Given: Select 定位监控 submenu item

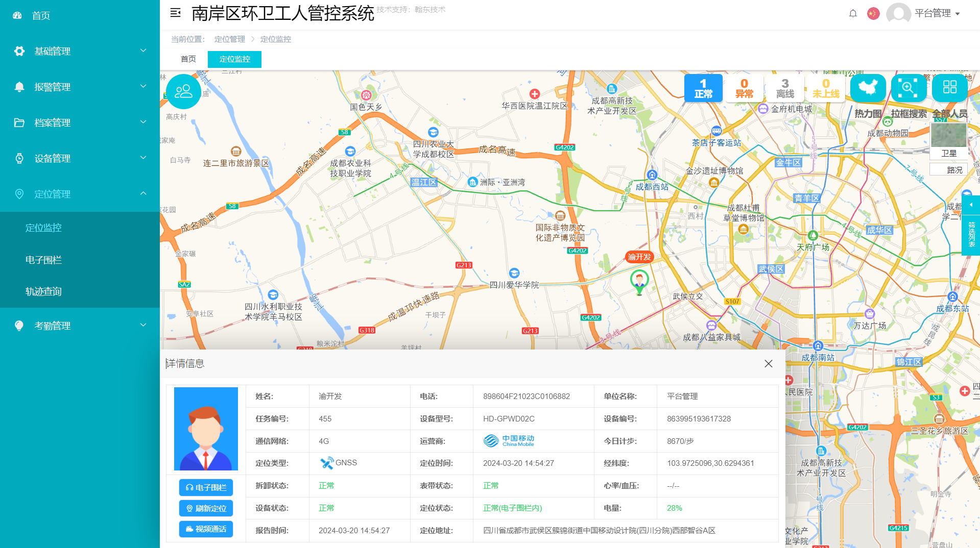Looking at the screenshot, I should (43, 228).
